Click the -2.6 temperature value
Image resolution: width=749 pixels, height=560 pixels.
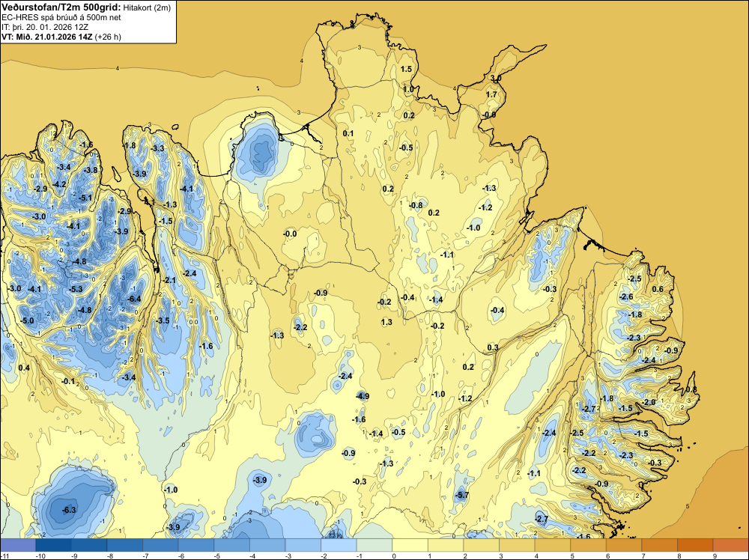[626, 296]
